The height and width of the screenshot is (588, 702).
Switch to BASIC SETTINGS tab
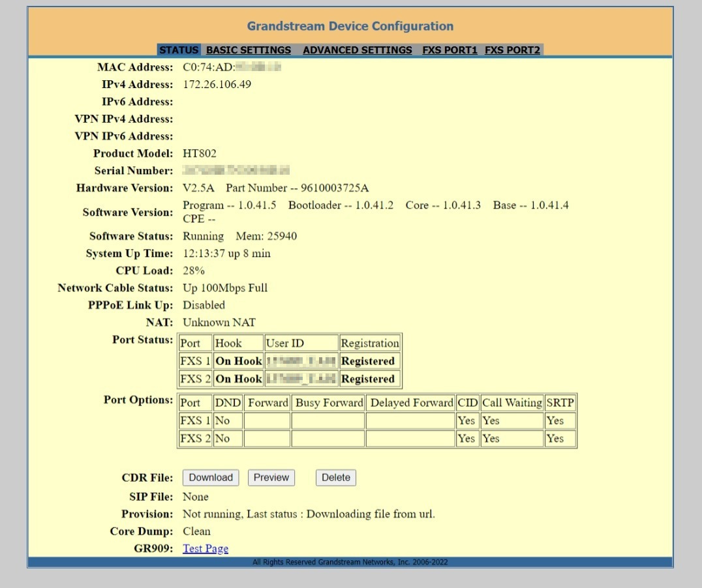click(x=249, y=50)
